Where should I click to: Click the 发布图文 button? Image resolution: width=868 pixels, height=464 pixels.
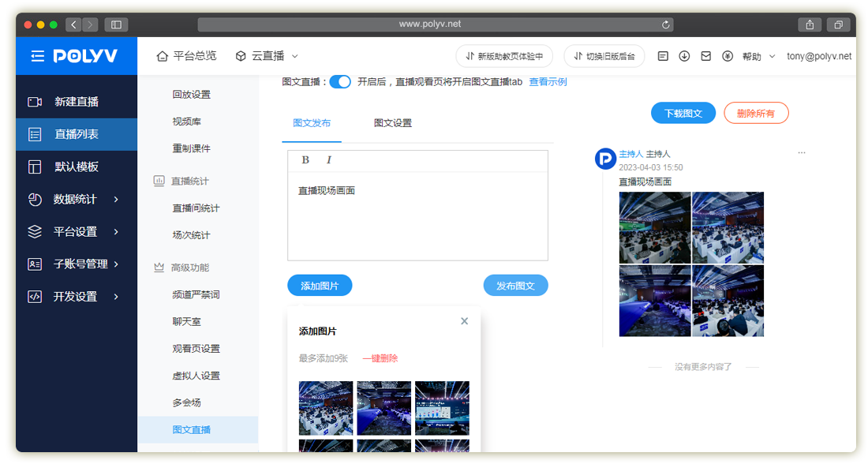515,286
